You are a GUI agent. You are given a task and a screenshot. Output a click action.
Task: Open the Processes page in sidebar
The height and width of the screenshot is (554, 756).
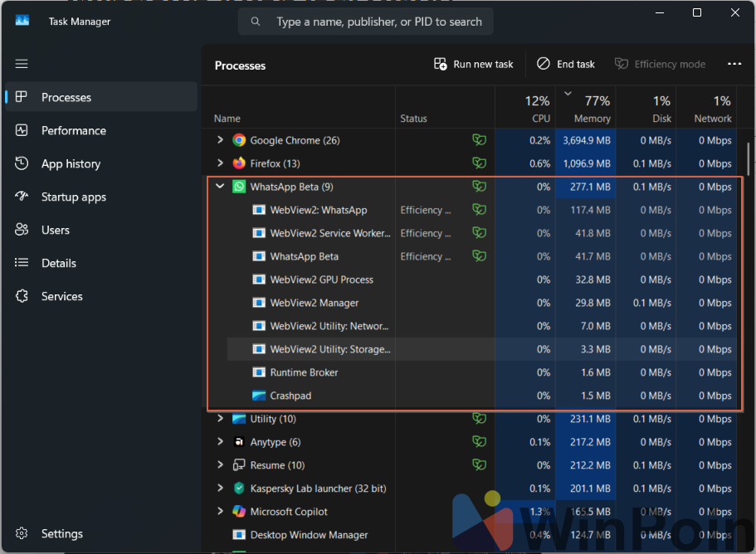101,97
